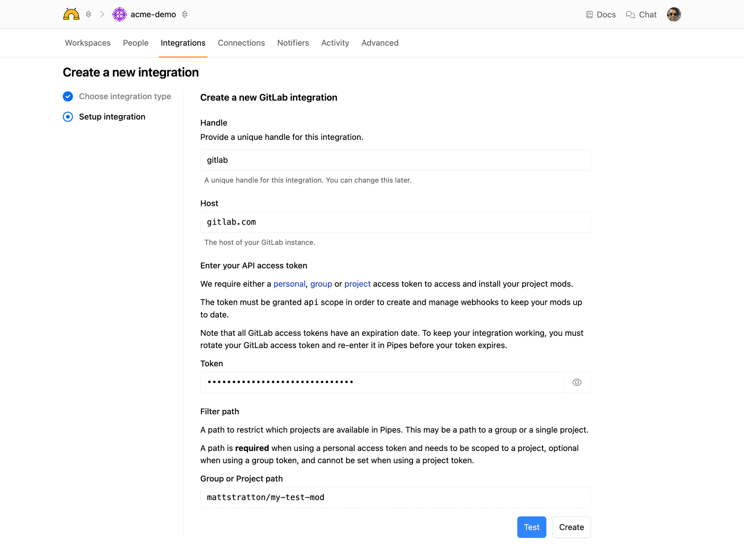The height and width of the screenshot is (560, 744).
Task: Open the personal access token link
Action: [290, 284]
